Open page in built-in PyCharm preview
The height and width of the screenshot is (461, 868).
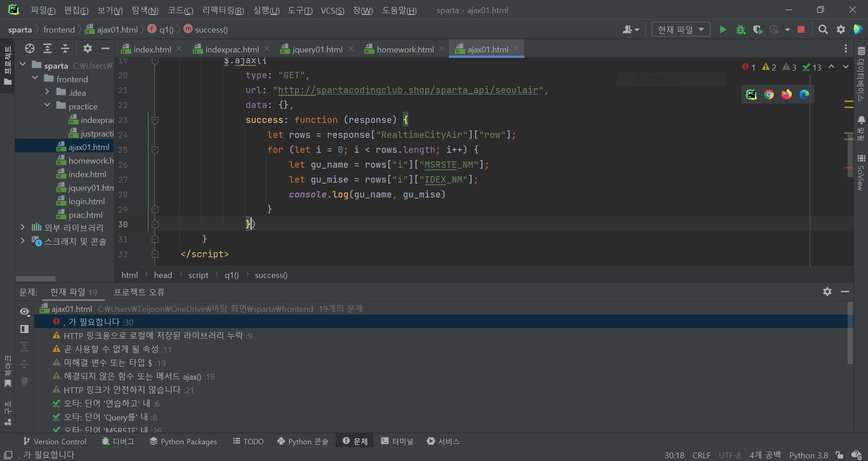751,94
